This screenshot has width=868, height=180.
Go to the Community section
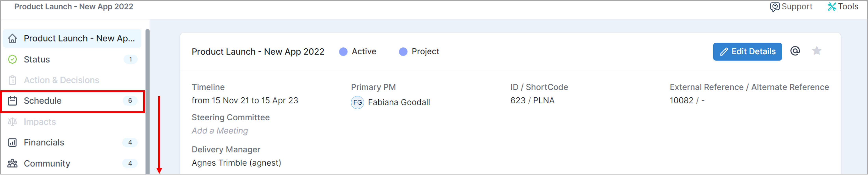pyautogui.click(x=72, y=163)
